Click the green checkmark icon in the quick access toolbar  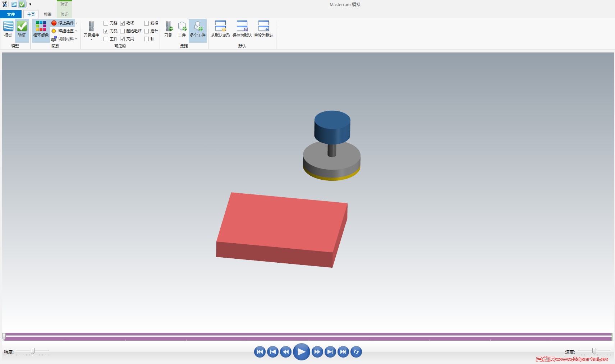(x=22, y=4)
